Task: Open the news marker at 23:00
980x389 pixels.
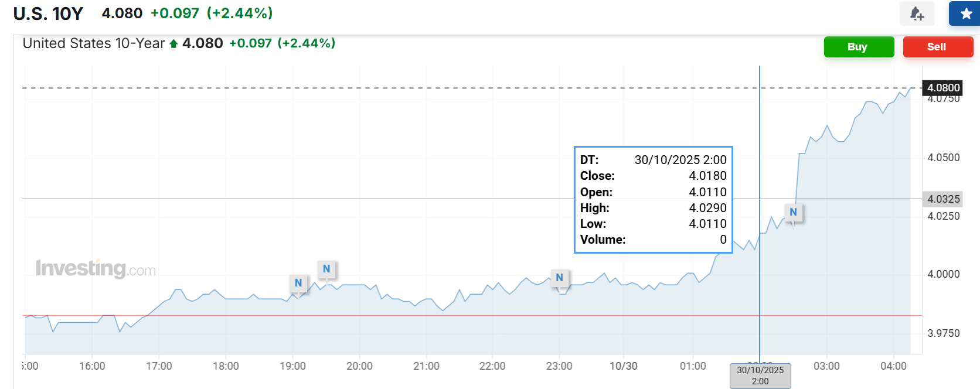Action: point(559,278)
